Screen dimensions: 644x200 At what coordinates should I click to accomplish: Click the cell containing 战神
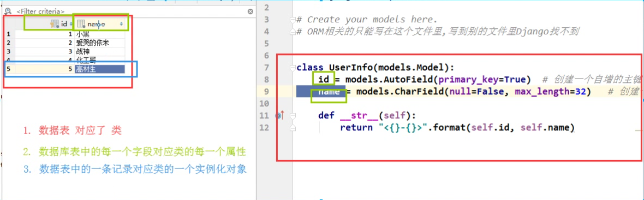pos(99,51)
